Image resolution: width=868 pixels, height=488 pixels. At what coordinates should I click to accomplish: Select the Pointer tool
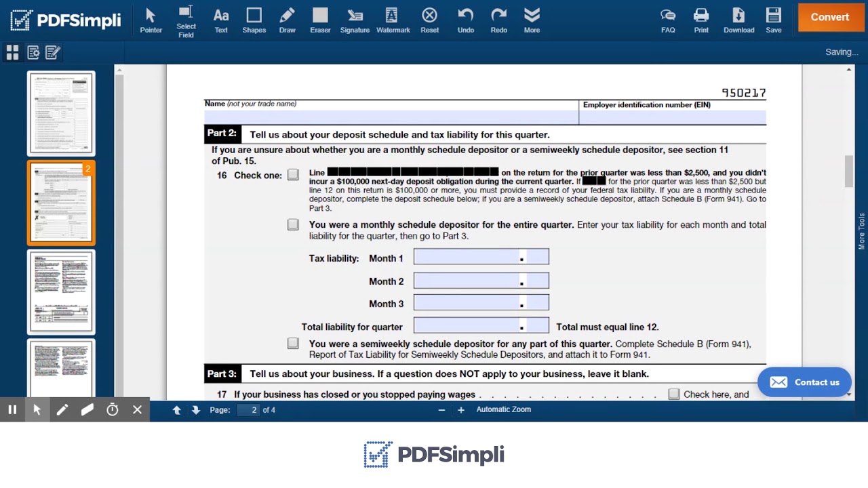tap(151, 20)
